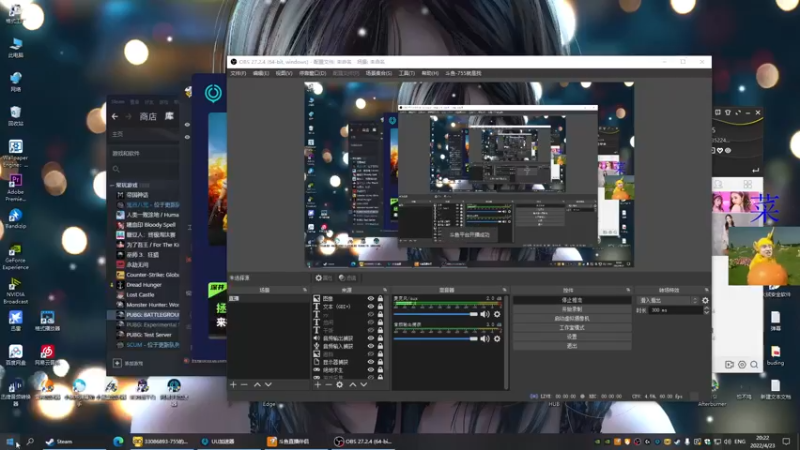The image size is (800, 450).
Task: Adjust first mixer channel volume slider
Action: [x=436, y=314]
